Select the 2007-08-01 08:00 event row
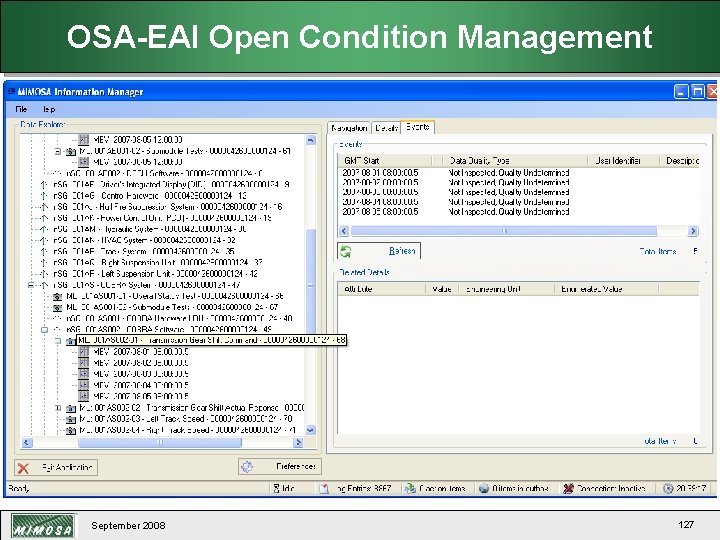720x540 pixels. [x=456, y=173]
